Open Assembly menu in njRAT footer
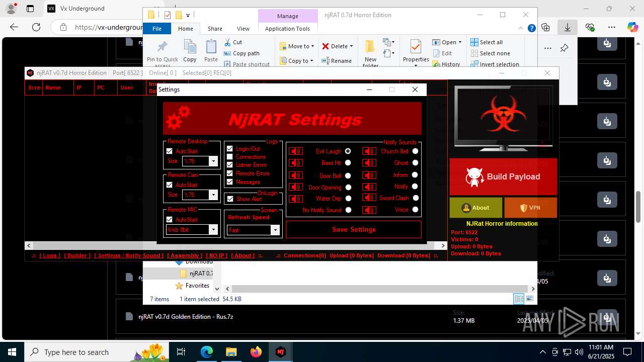Viewport: 644px width, 362px height. point(185,255)
